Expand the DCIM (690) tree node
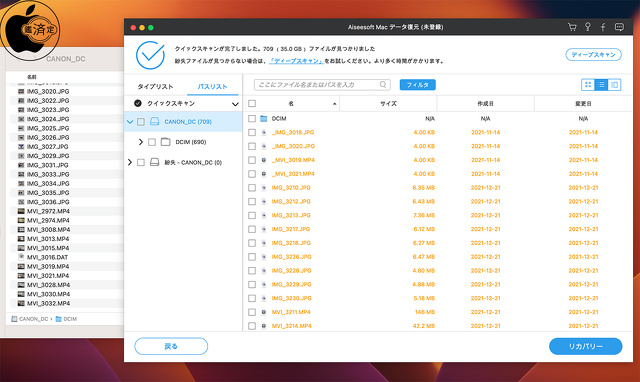 (141, 142)
